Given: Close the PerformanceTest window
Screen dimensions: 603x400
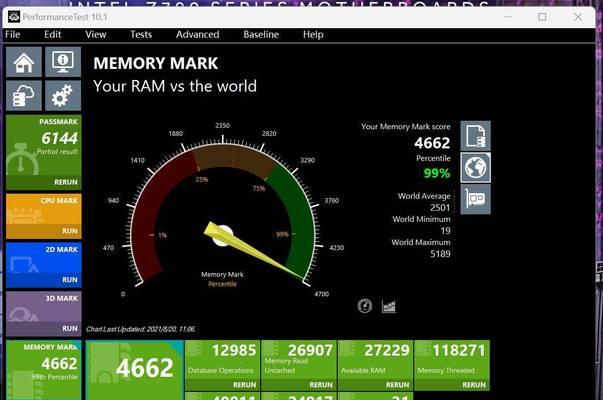Looking at the screenshot, I should point(578,17).
